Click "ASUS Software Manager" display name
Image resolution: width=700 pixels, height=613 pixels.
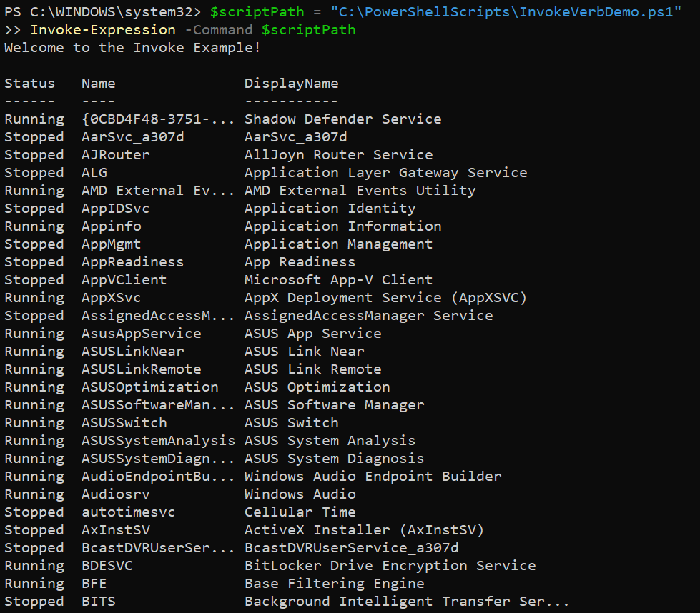point(335,404)
